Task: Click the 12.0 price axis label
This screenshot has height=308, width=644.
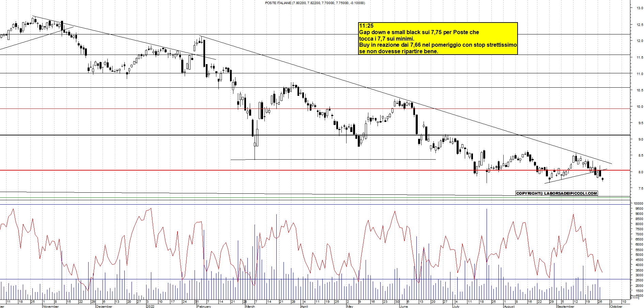Action: (x=640, y=41)
